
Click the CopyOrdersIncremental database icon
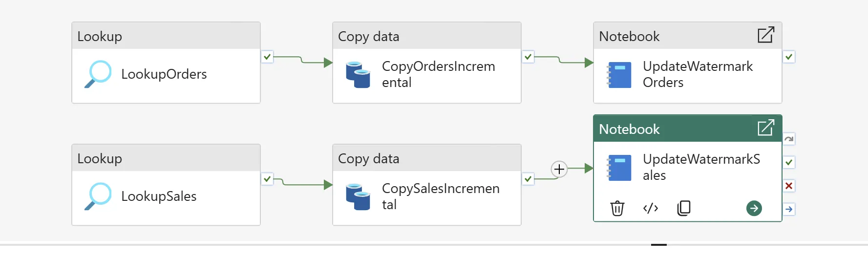click(358, 74)
